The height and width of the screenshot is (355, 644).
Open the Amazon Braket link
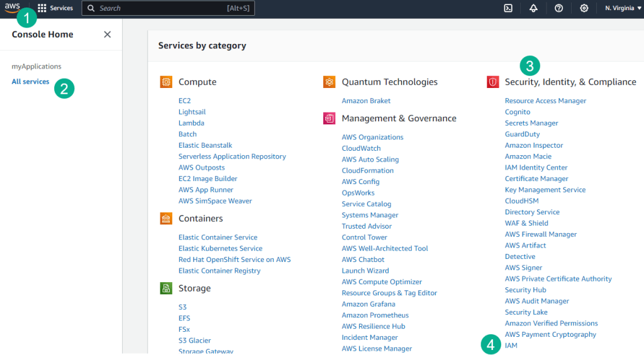[x=366, y=101]
